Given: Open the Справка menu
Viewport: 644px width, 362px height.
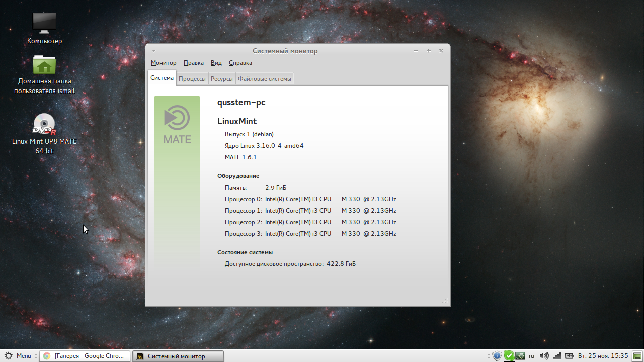Looking at the screenshot, I should 240,63.
